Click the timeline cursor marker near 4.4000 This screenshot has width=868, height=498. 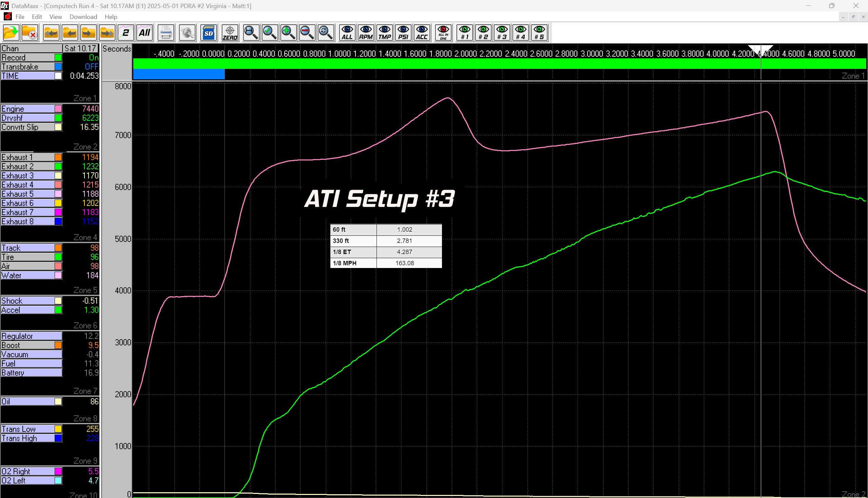[x=760, y=51]
